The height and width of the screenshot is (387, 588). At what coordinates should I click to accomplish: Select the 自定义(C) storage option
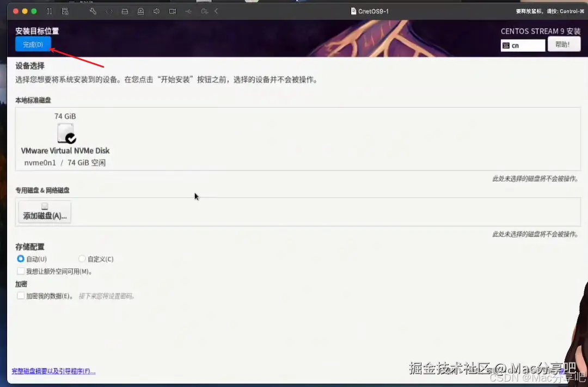coord(82,259)
